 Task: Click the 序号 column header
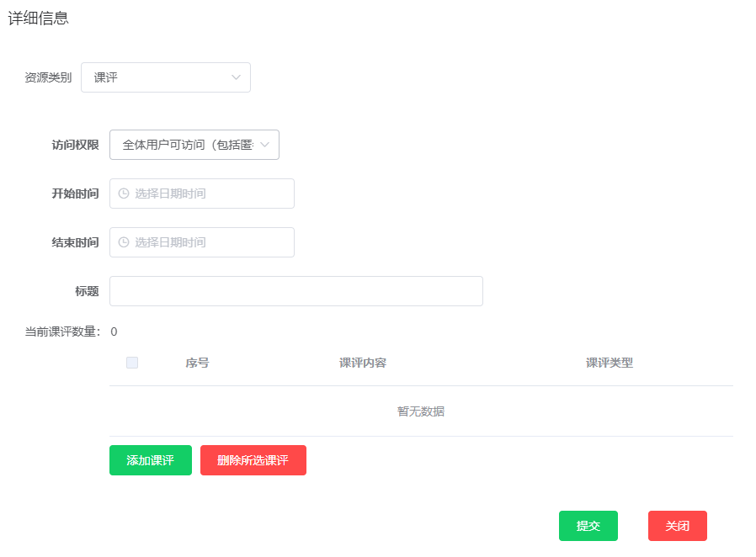(x=196, y=363)
